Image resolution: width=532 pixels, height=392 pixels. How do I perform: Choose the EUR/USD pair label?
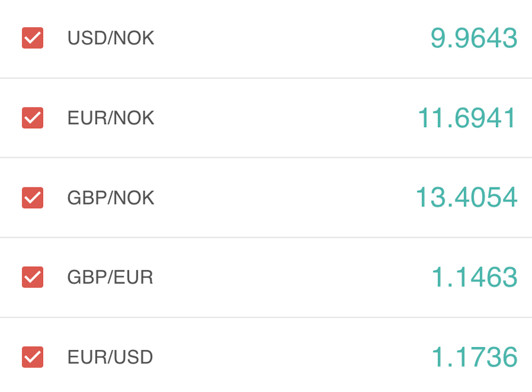pos(110,357)
